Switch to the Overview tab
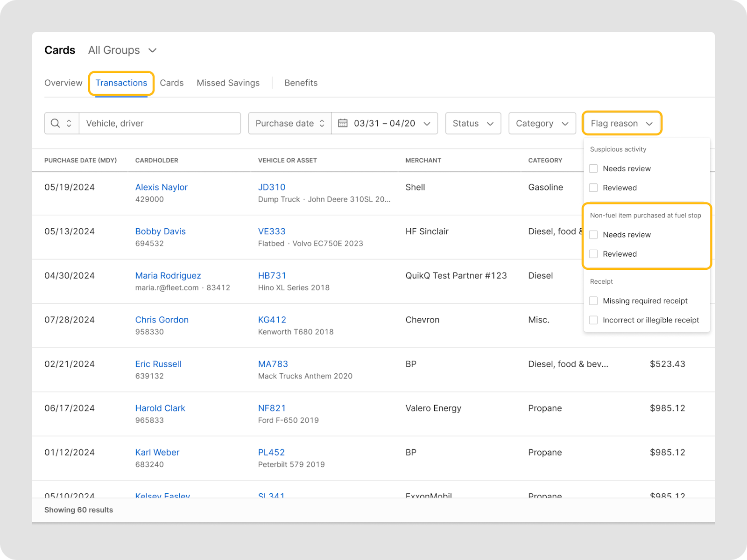The width and height of the screenshot is (747, 560). pos(63,83)
